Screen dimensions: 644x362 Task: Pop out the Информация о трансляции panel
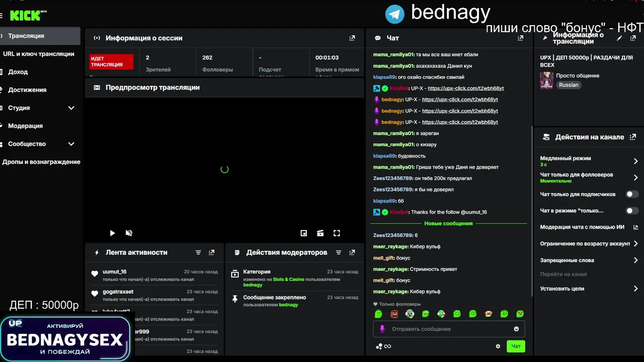(x=633, y=38)
